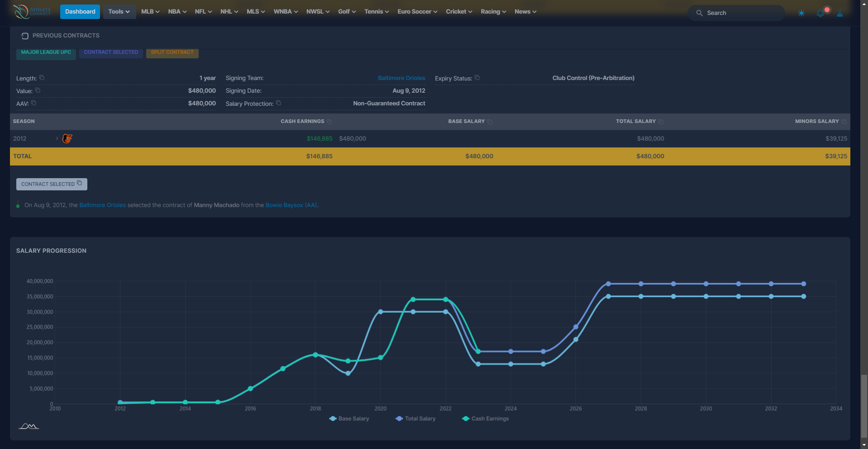
Task: Click the Baltimore Orioles team logo
Action: tap(67, 138)
